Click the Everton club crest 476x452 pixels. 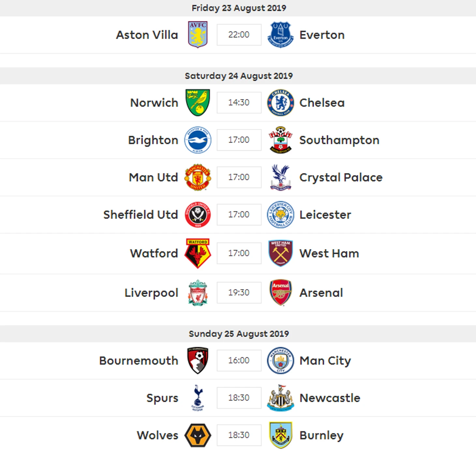[280, 35]
